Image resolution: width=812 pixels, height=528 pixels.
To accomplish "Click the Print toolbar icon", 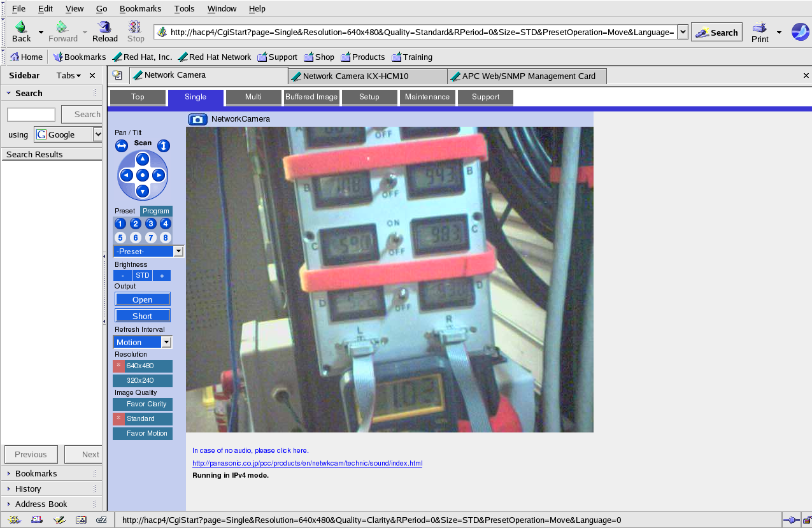I will pyautogui.click(x=760, y=32).
